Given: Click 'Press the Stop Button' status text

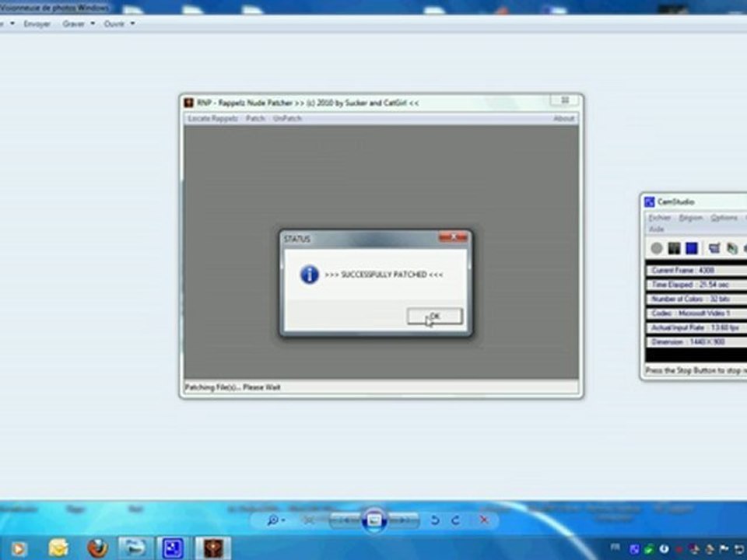Looking at the screenshot, I should pos(696,370).
